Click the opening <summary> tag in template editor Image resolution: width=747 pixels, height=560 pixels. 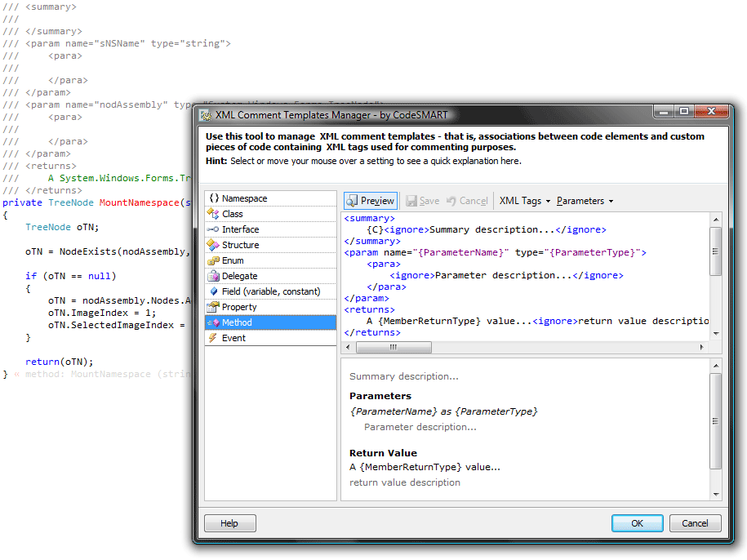pos(369,218)
